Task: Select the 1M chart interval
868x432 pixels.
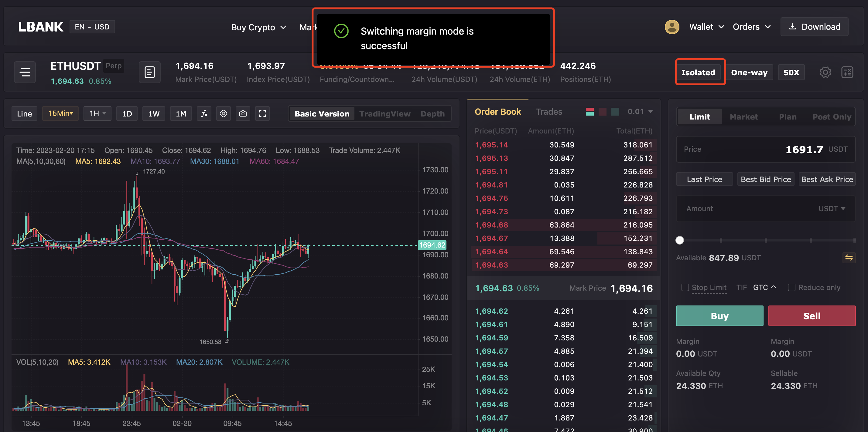Action: click(181, 113)
